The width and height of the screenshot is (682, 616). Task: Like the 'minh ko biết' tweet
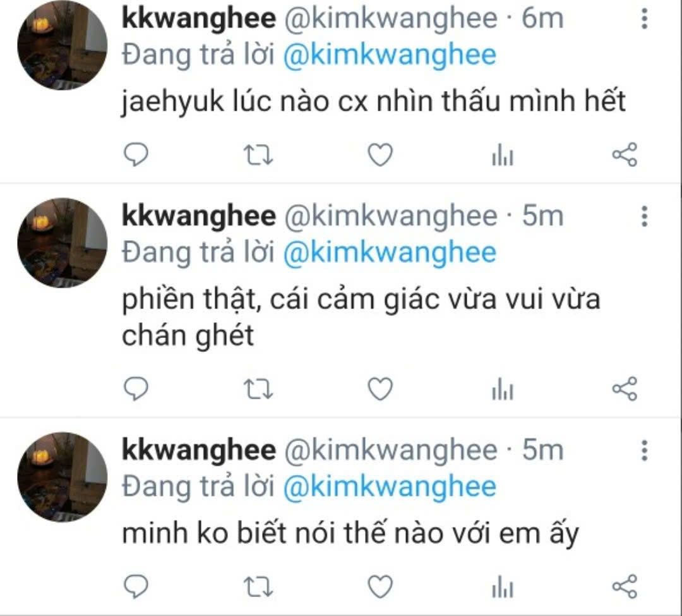(x=381, y=587)
